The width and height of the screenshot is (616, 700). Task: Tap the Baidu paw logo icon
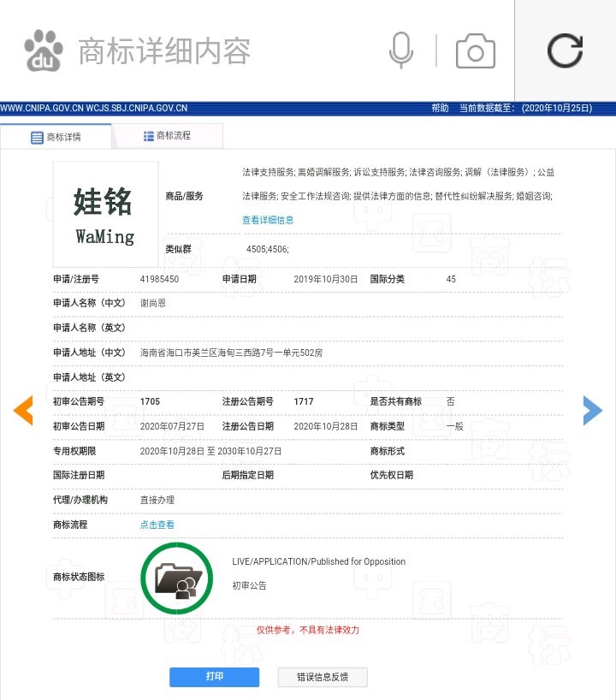click(44, 50)
